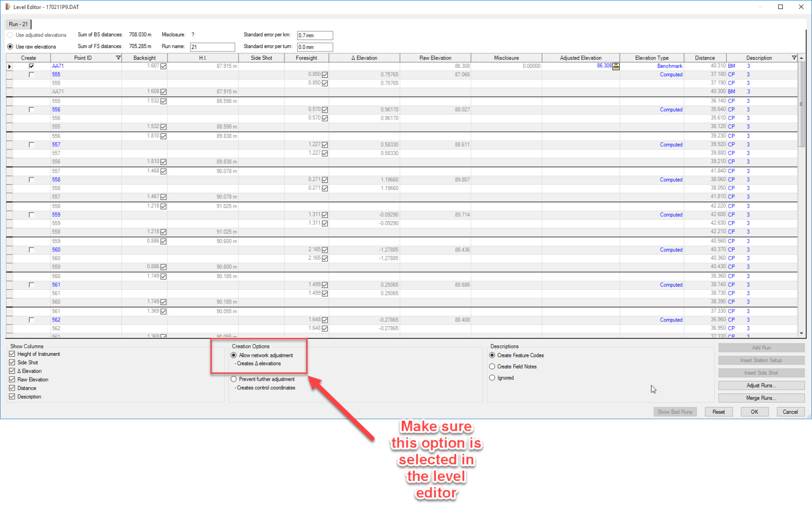
Task: Select Prevent further adjustment creation option
Action: tap(233, 379)
